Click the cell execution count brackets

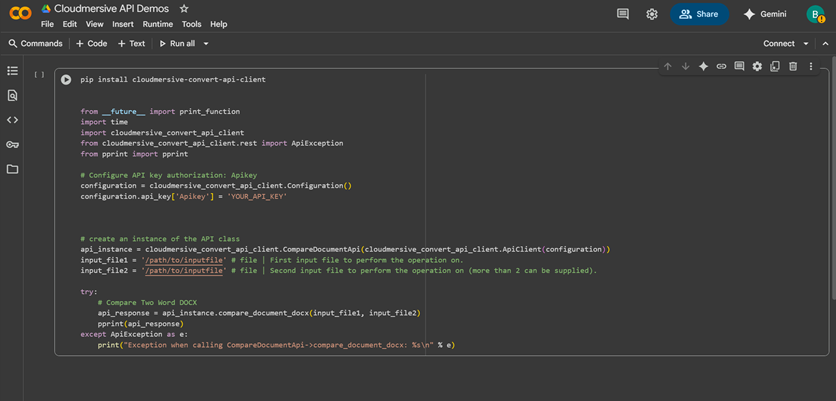pos(39,75)
